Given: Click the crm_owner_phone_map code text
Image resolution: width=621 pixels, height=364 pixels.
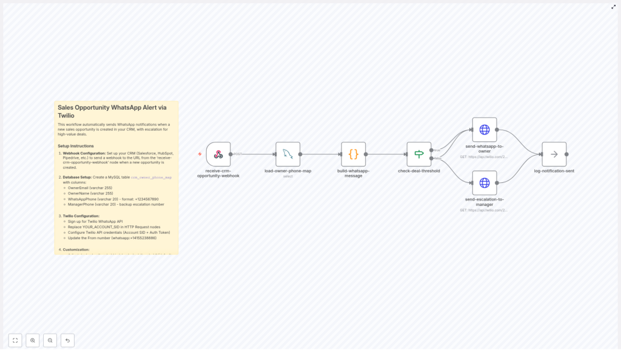Looking at the screenshot, I should click(151, 177).
